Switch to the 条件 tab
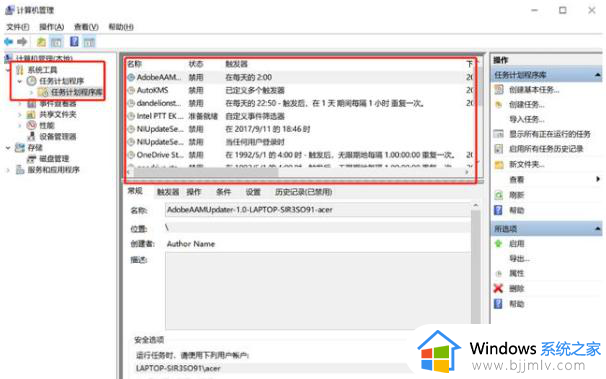This screenshot has width=606, height=379. coord(223,192)
